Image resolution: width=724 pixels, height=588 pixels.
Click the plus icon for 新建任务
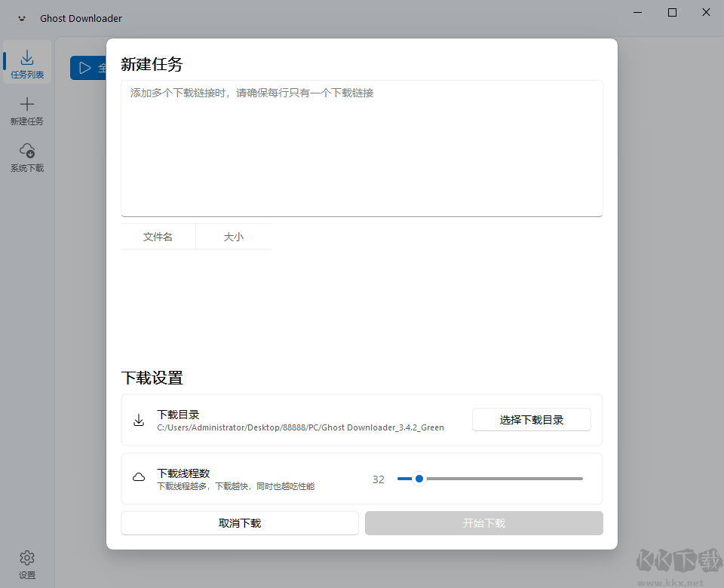click(x=26, y=103)
